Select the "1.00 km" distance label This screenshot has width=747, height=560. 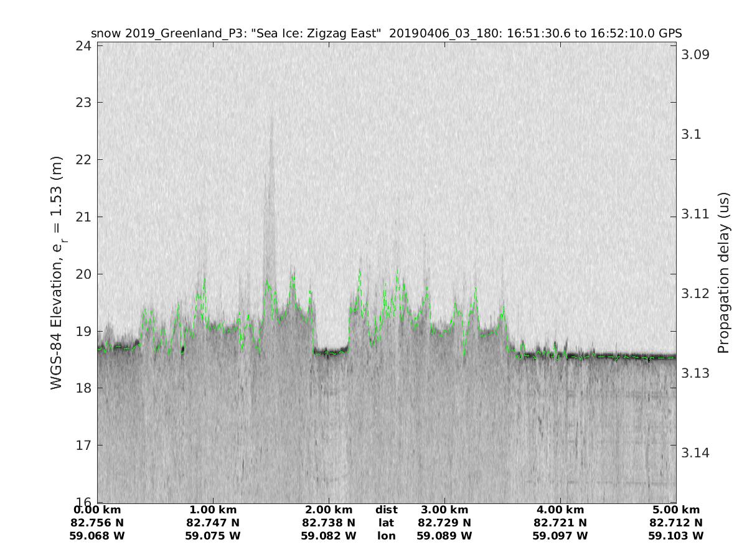213,510
